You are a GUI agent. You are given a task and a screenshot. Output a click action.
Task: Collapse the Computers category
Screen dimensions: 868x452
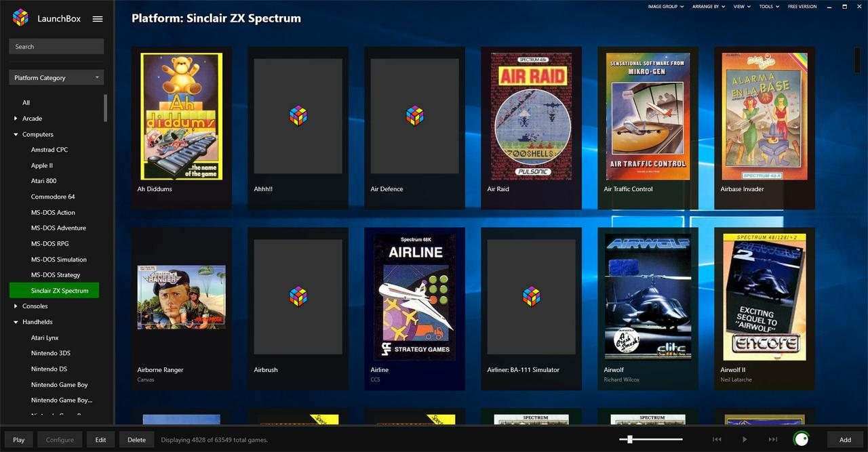coord(16,134)
